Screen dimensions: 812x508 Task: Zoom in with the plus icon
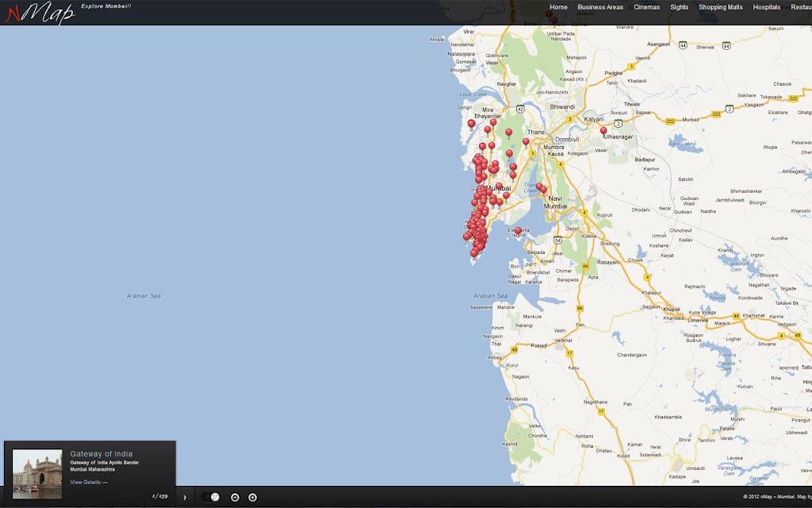point(253,497)
